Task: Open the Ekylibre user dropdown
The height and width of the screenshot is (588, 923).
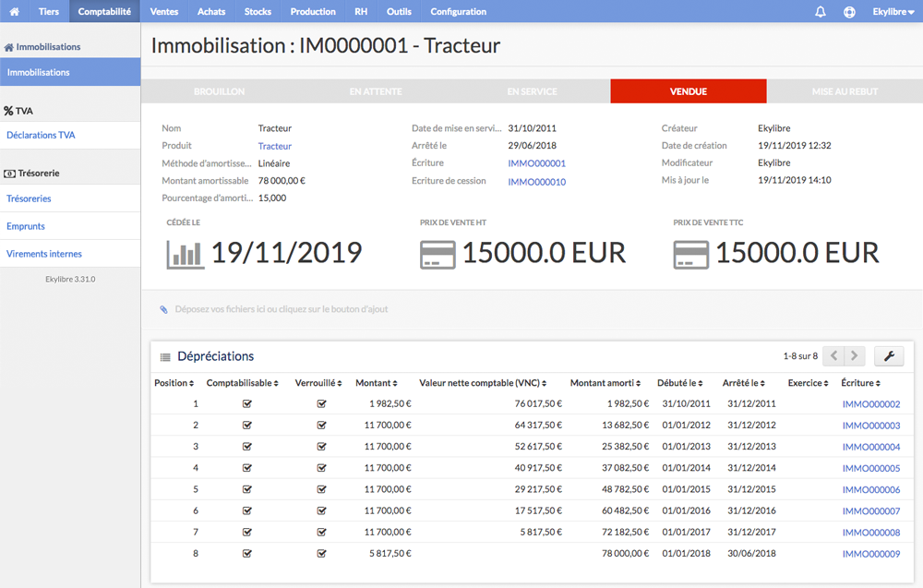Action: (x=893, y=11)
